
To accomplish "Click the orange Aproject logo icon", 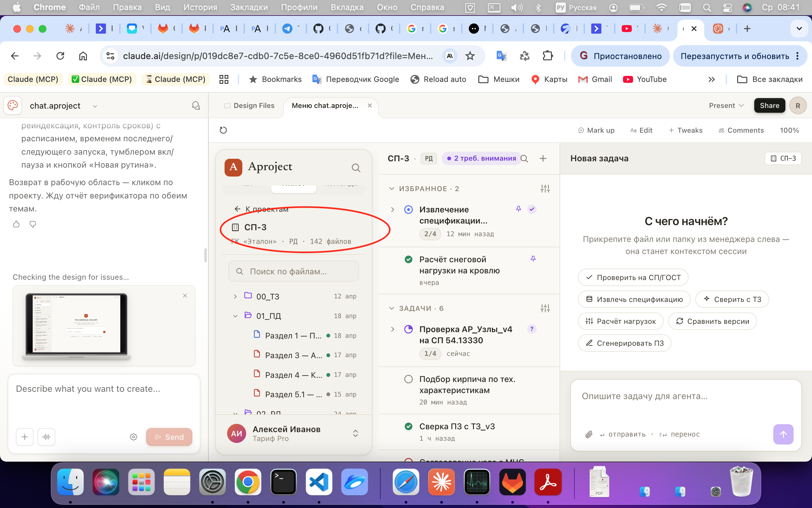I will point(233,167).
